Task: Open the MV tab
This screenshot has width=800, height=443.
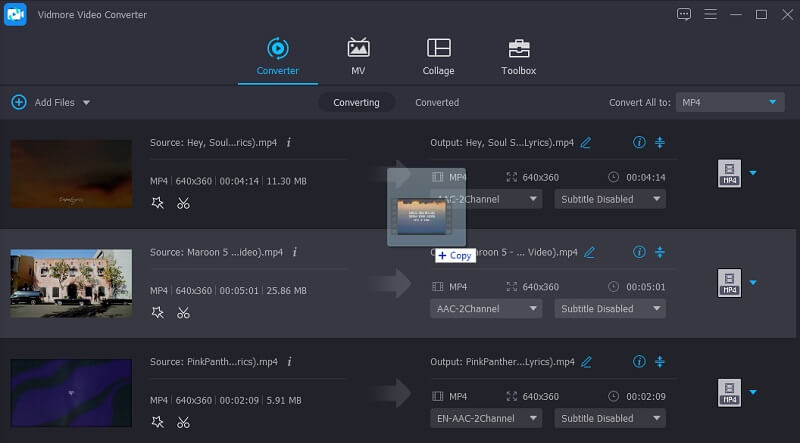Action: click(x=358, y=57)
